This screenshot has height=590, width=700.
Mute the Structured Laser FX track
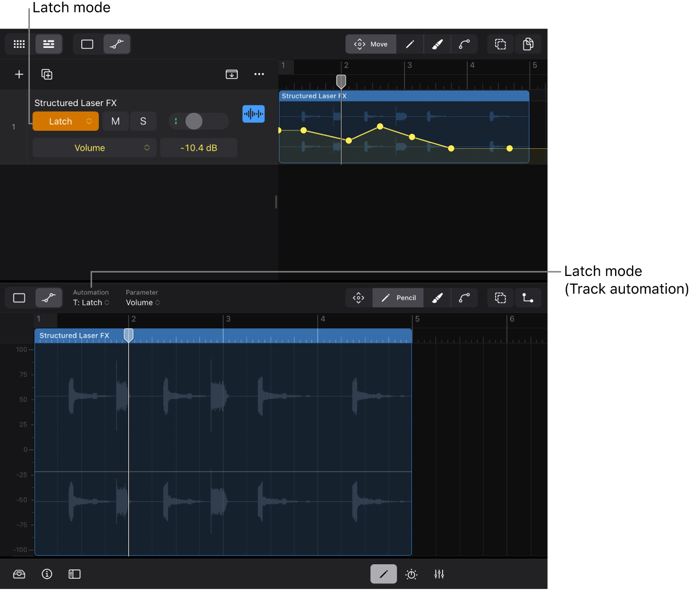[x=116, y=122]
